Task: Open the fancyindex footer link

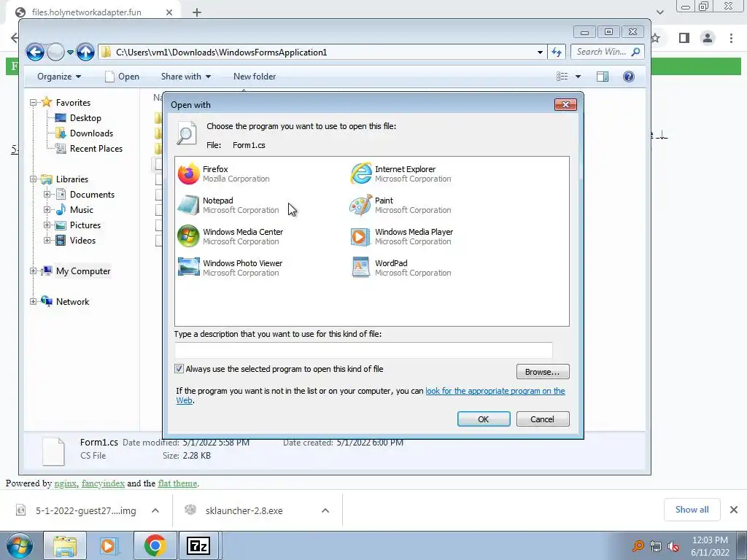Action: [103, 483]
